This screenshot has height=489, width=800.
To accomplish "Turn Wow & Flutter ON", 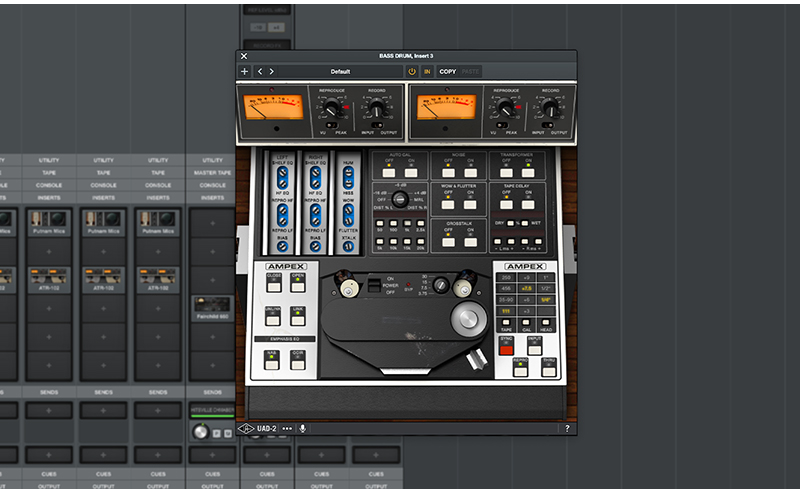I will 470,203.
